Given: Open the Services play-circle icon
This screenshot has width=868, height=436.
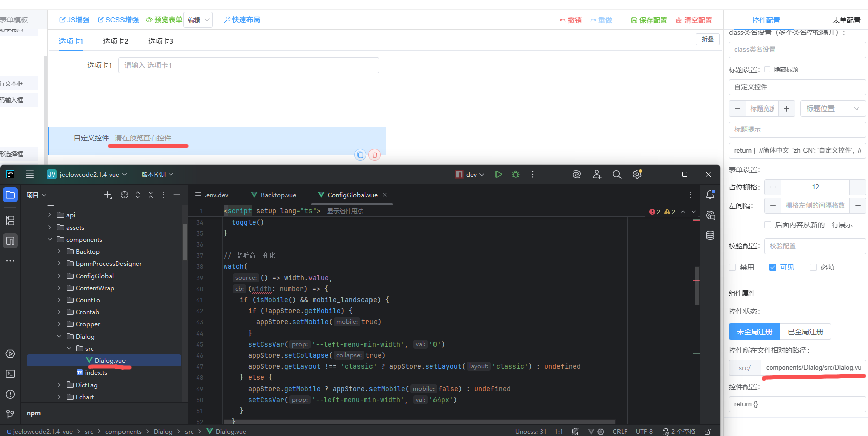Looking at the screenshot, I should [x=10, y=354].
